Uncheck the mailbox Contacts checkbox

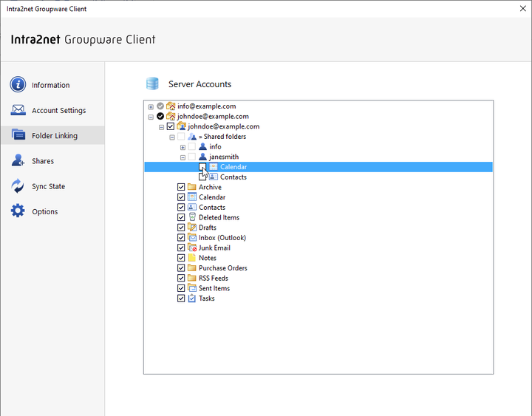click(x=181, y=207)
